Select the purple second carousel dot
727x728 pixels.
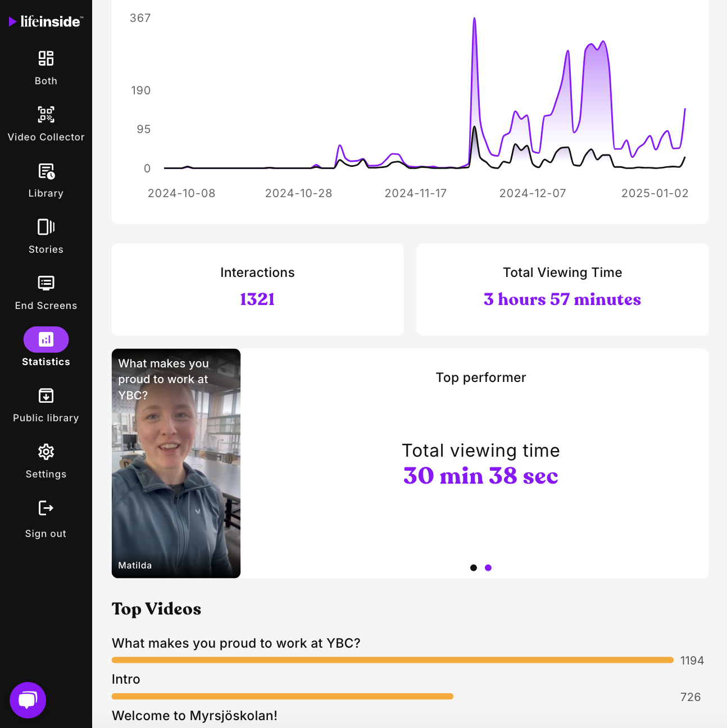488,568
